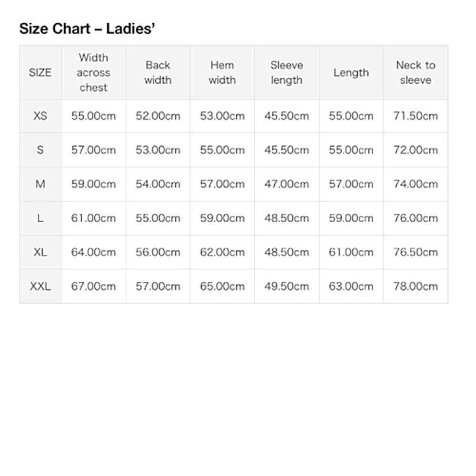This screenshot has height=476, width=476.
Task: Select the 62.00cm hem width cell
Action: click(222, 252)
